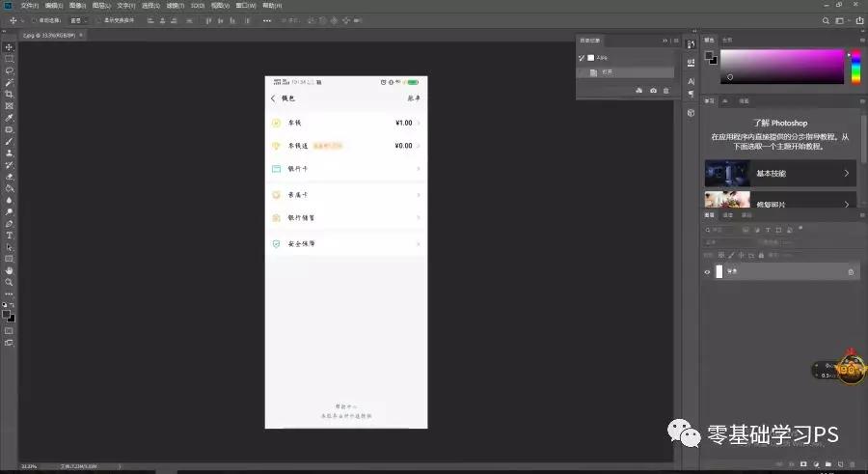The height and width of the screenshot is (474, 868).
Task: Delete current state in History panel
Action: click(665, 91)
